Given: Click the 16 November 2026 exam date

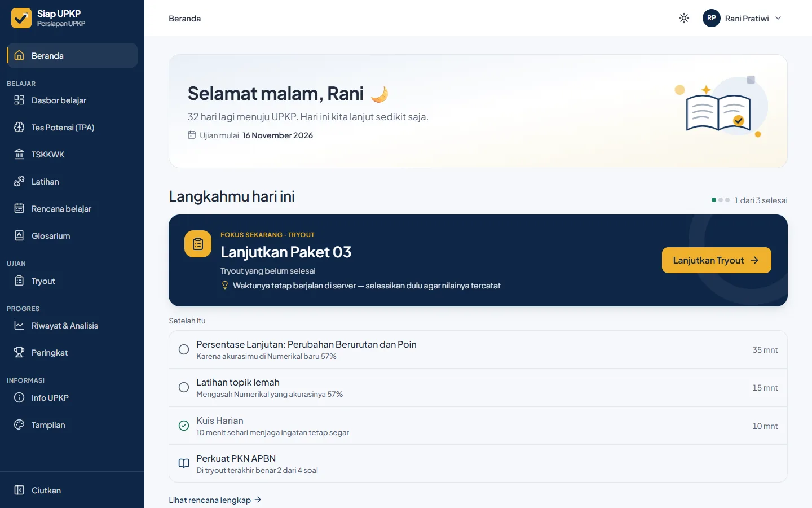Looking at the screenshot, I should click(x=277, y=135).
